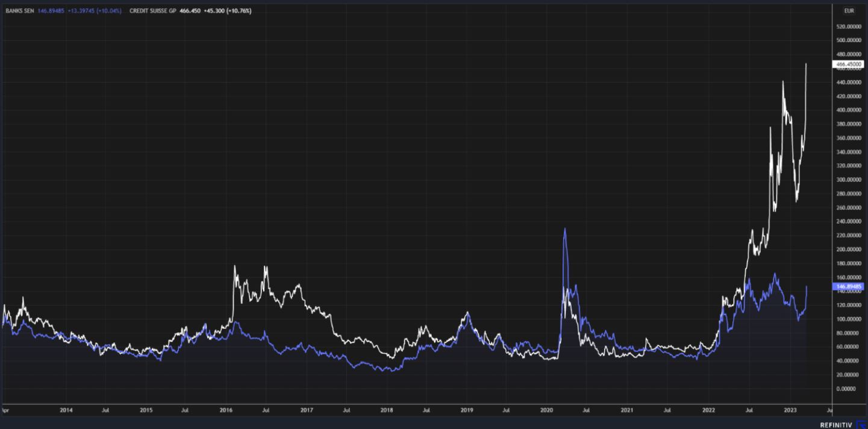Click the blue Refinitiv logo icon

coord(861,424)
